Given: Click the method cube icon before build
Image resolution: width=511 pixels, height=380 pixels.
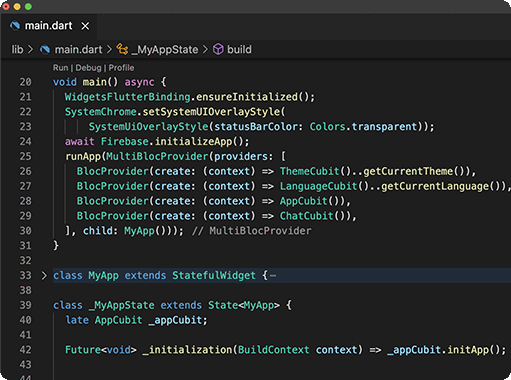Looking at the screenshot, I should pos(218,50).
